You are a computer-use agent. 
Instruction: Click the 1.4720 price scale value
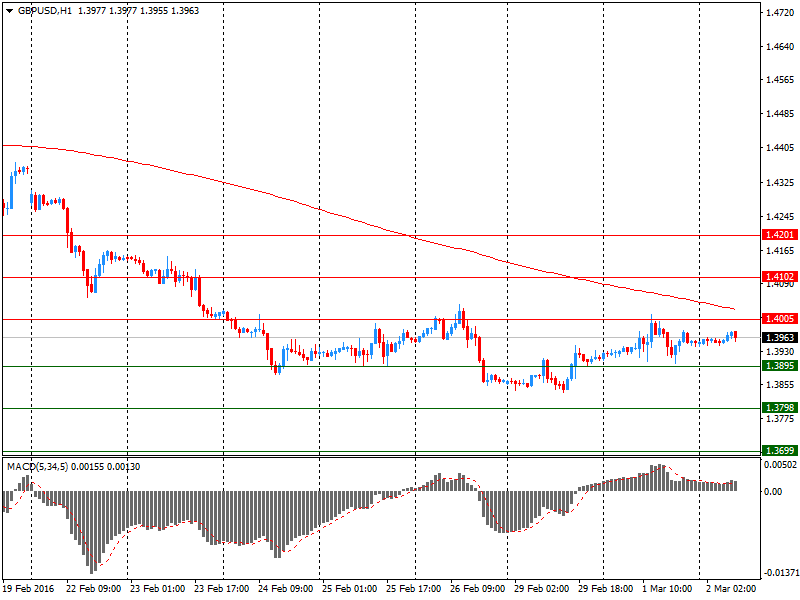[x=780, y=13]
